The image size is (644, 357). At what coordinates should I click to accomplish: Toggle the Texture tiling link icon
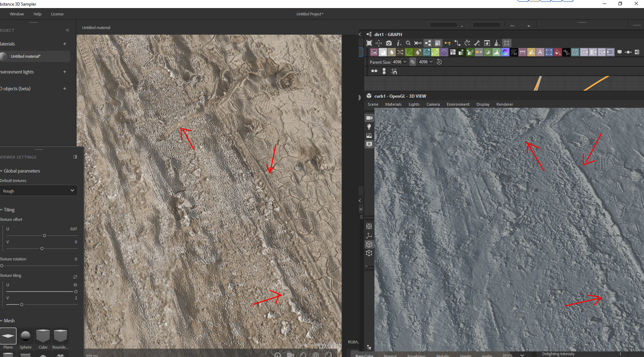(75, 276)
